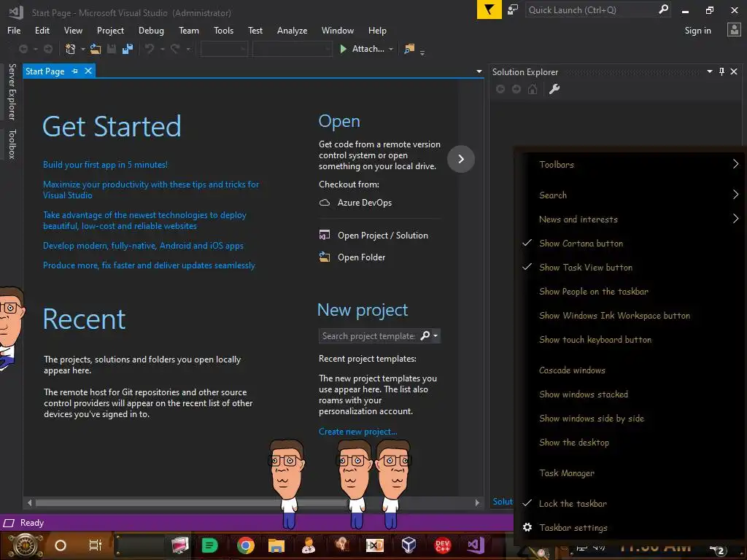Click the Navigate Forward toolbar arrow

coord(48,49)
